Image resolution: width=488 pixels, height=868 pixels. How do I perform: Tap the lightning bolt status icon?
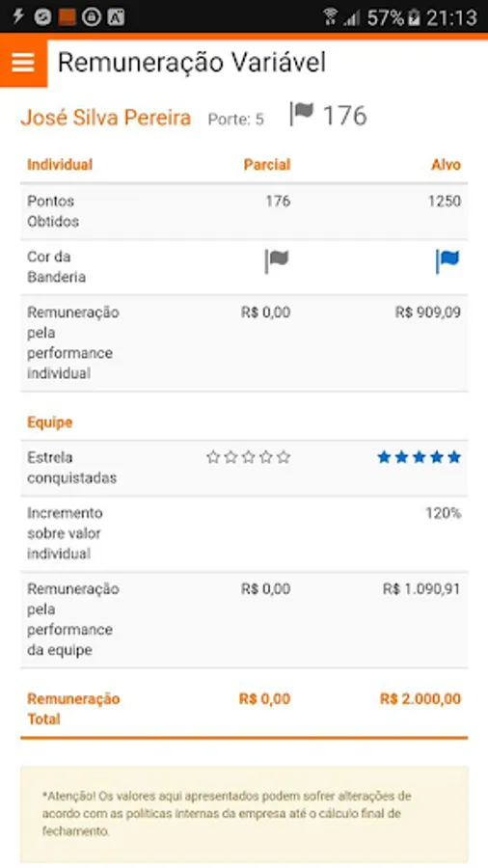coord(17,16)
